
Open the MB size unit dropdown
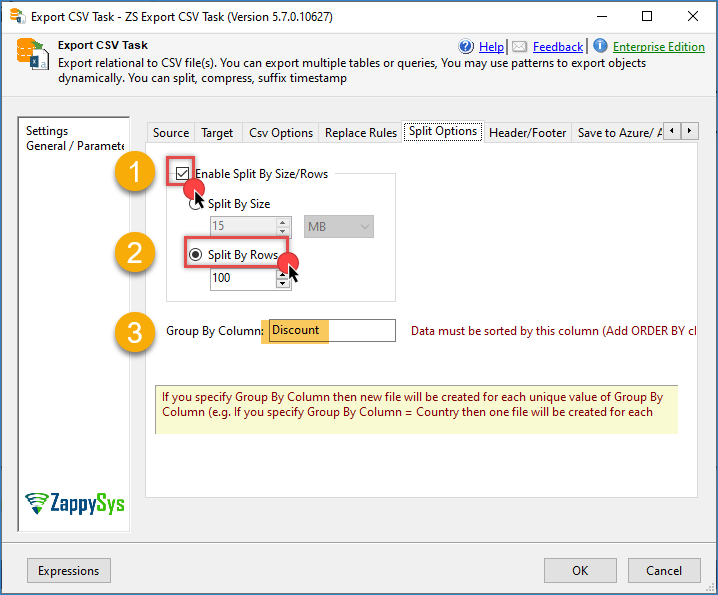339,226
